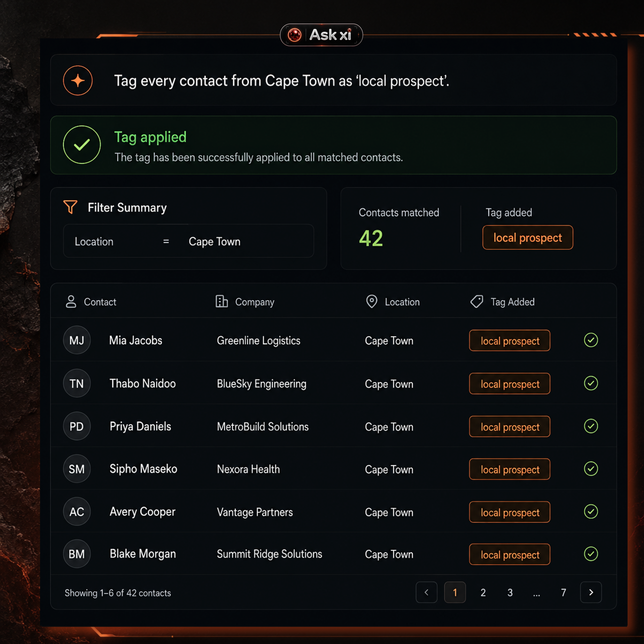Go to previous page with left chevron

point(426,592)
